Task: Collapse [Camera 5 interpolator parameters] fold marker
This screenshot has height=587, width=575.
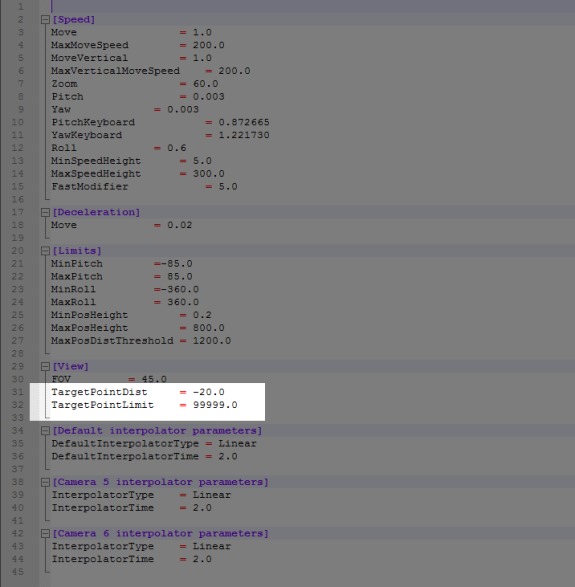Action: [45, 482]
